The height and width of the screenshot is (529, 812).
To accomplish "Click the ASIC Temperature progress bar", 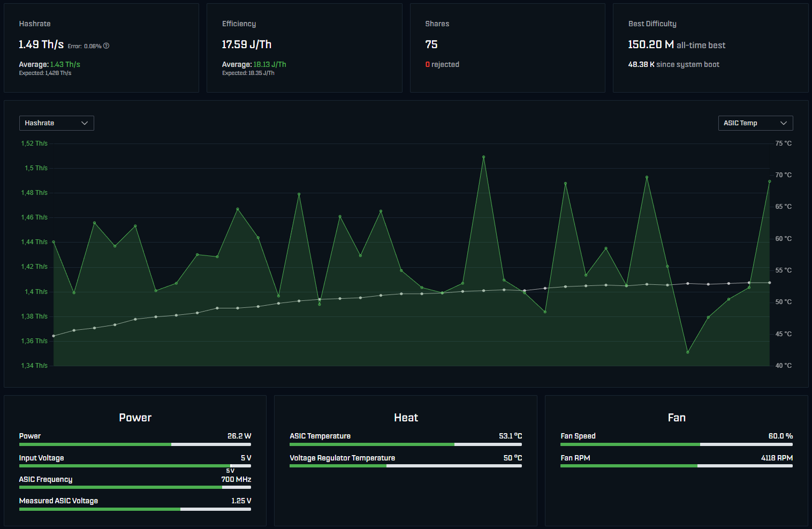I will tap(405, 444).
